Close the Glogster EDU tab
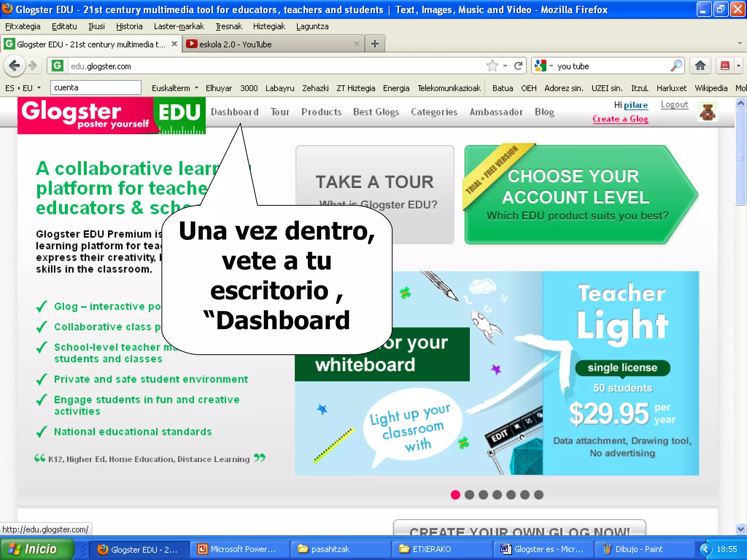This screenshot has height=560, width=747. 174,44
